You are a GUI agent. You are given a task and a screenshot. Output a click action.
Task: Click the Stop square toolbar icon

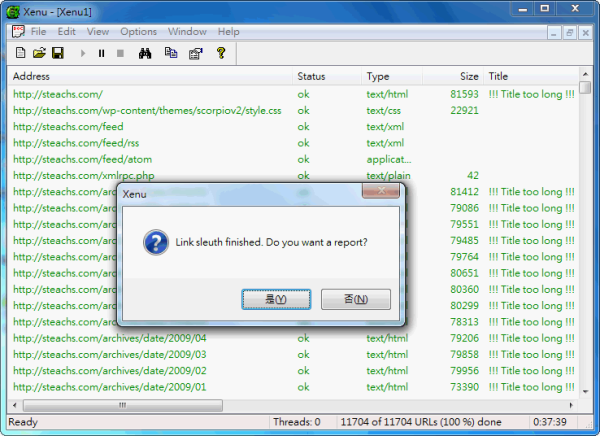pos(120,53)
